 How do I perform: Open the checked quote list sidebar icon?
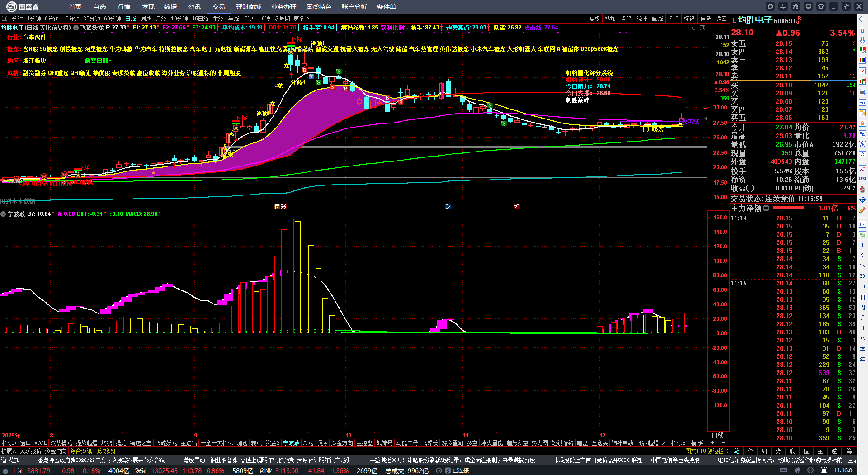click(863, 50)
